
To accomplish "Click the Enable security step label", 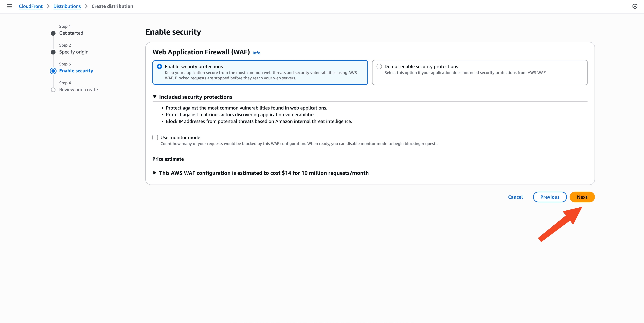I will coord(76,71).
